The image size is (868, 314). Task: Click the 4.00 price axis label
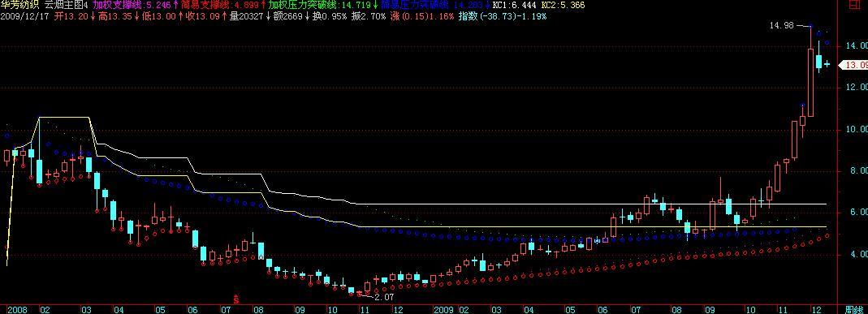coord(857,255)
